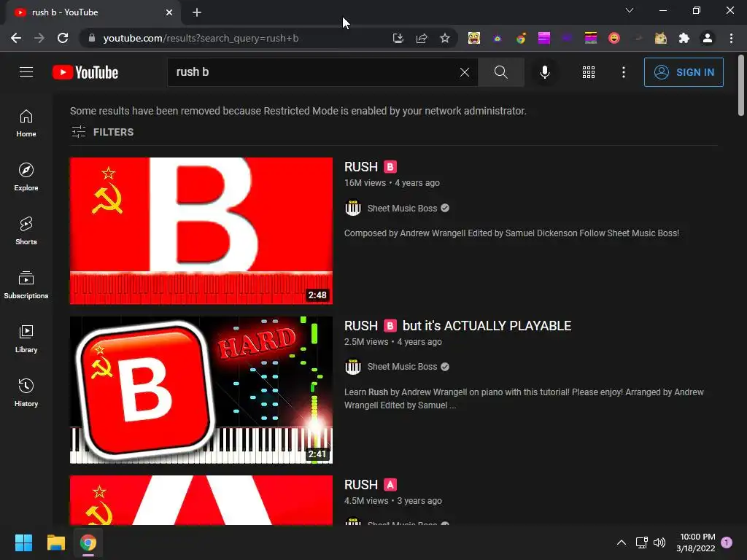Open Library in the sidebar
The height and width of the screenshot is (560, 747).
[26, 338]
